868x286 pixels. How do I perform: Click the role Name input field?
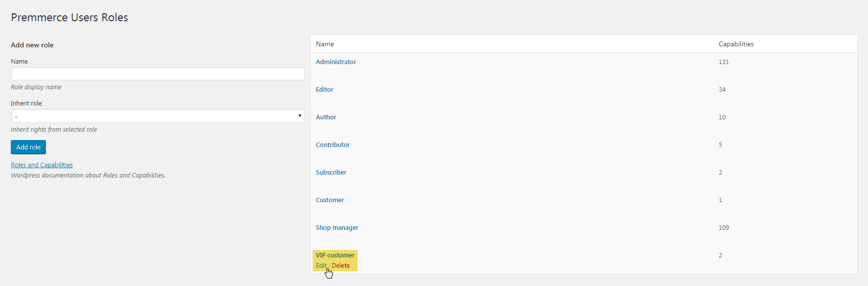tap(158, 74)
